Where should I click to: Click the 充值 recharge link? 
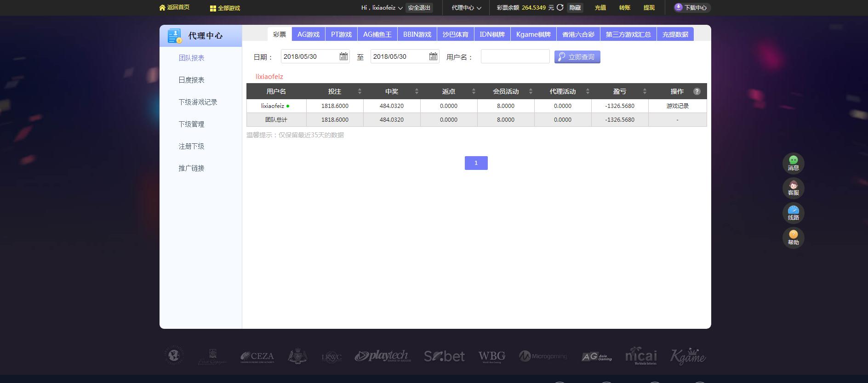600,8
